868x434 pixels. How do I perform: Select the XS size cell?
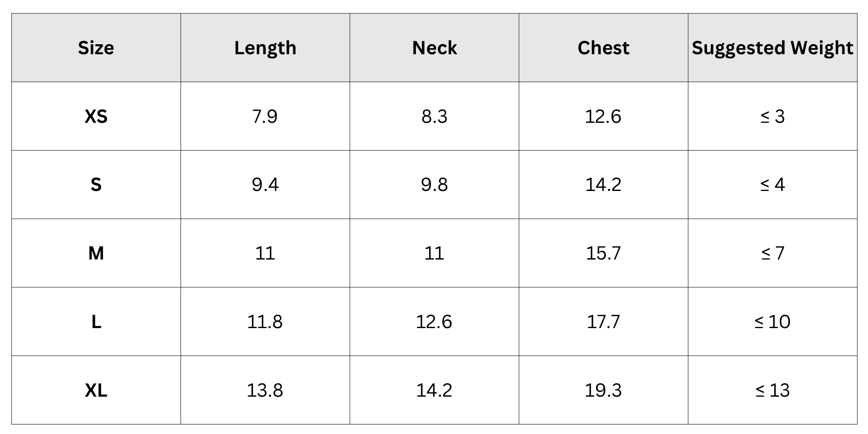(96, 116)
